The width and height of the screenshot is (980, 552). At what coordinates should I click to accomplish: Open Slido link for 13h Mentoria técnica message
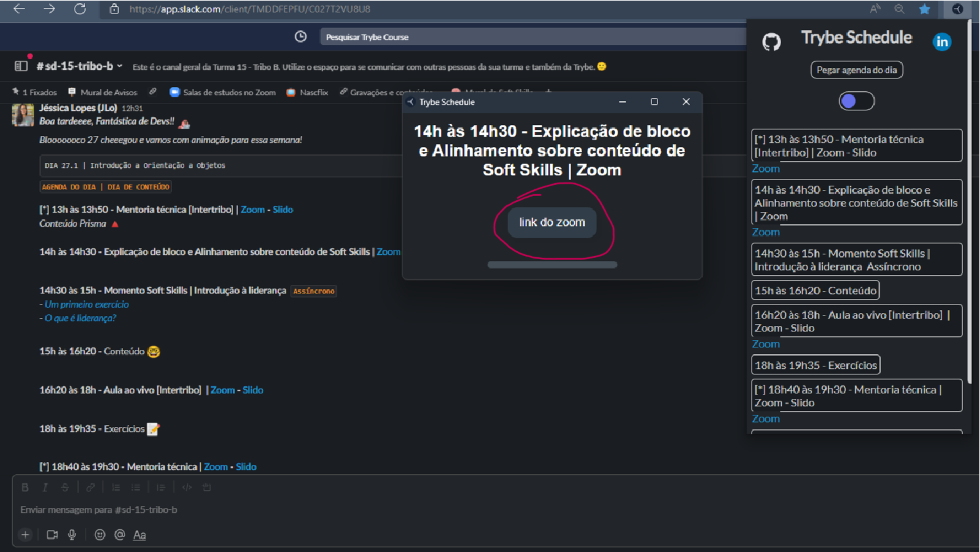(283, 210)
